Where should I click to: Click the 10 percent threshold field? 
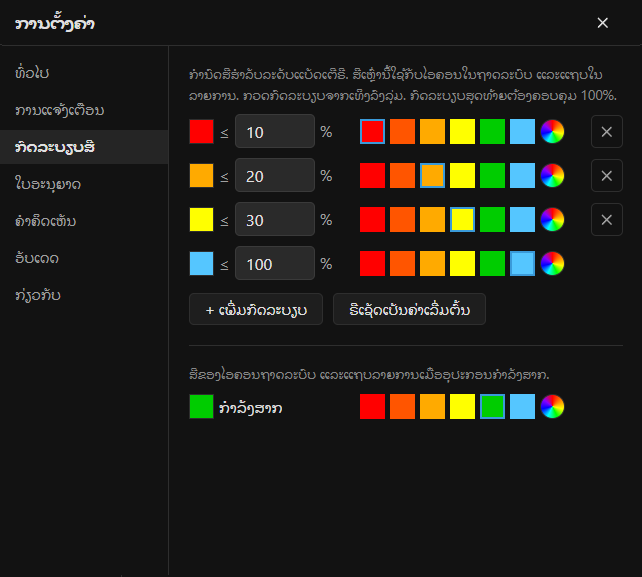275,131
